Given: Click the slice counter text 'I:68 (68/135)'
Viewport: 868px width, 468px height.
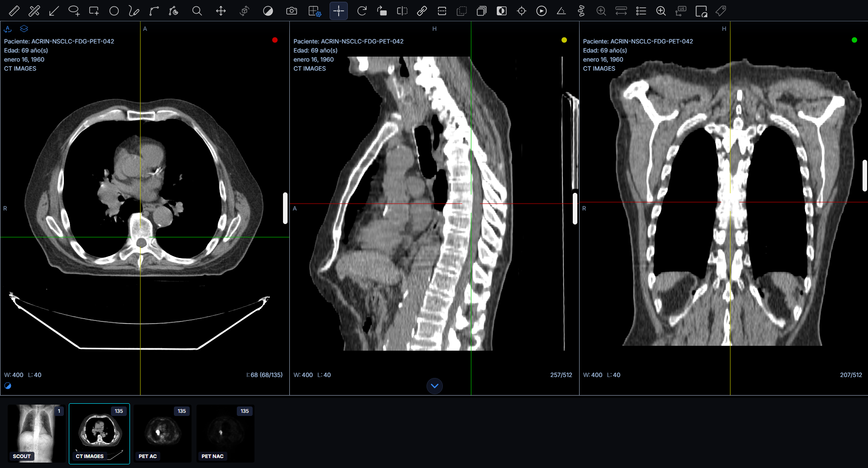Looking at the screenshot, I should 264,375.
